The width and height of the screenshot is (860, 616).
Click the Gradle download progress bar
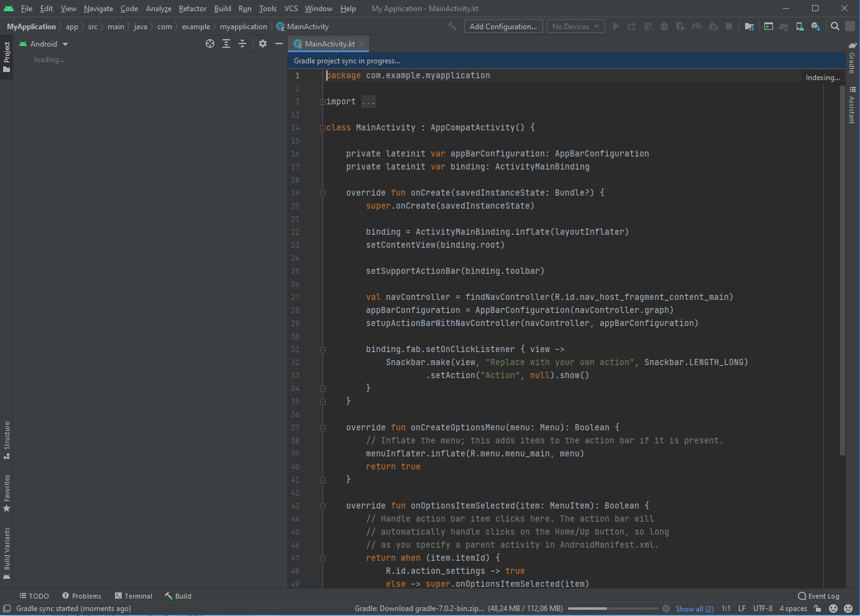coord(612,609)
